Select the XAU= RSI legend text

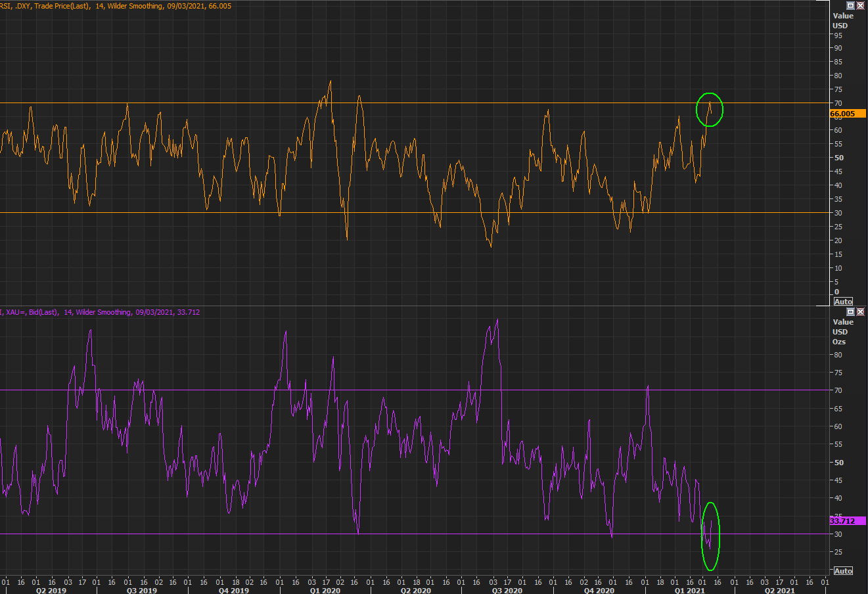pyautogui.click(x=100, y=312)
